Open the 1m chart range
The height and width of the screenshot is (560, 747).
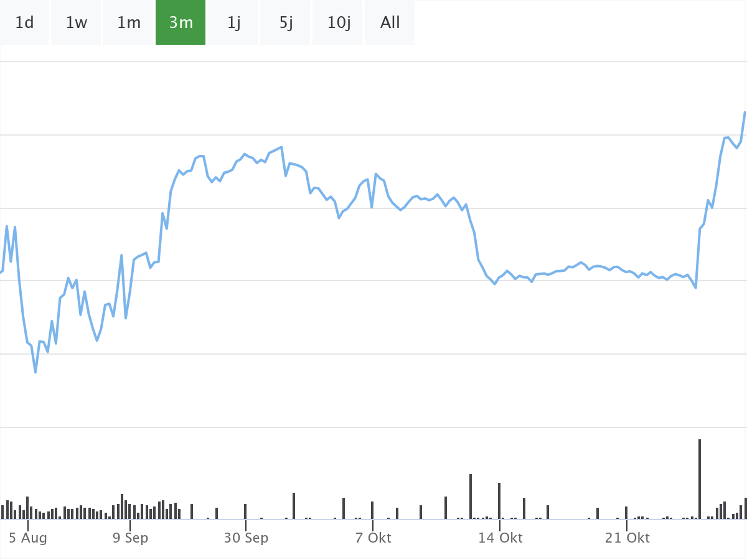coord(129,23)
